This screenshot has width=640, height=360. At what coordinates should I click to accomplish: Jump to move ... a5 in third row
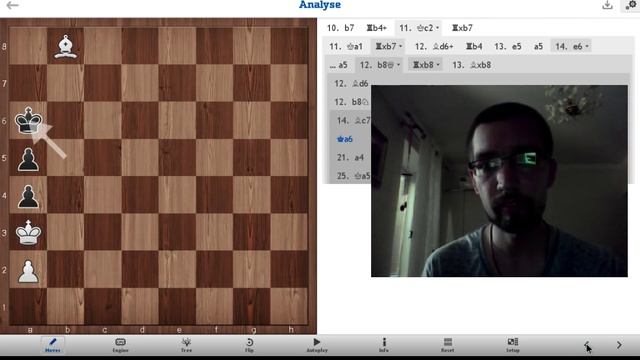pyautogui.click(x=338, y=65)
